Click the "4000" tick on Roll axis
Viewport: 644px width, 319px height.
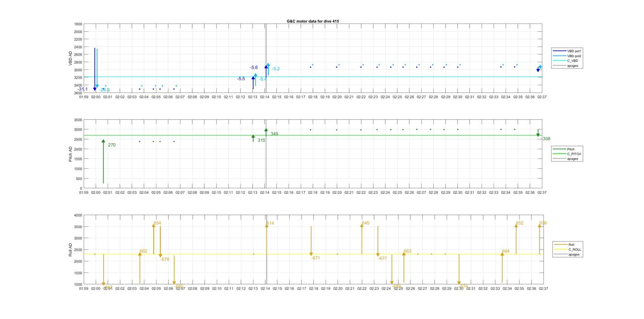pyautogui.click(x=78, y=215)
